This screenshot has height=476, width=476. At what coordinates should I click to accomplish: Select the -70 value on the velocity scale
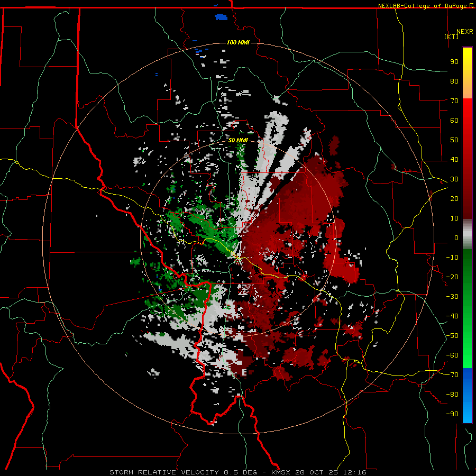(x=452, y=375)
